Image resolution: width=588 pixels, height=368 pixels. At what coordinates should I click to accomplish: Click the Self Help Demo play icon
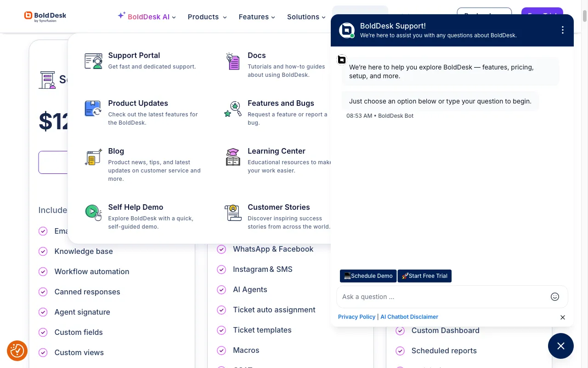(94, 213)
